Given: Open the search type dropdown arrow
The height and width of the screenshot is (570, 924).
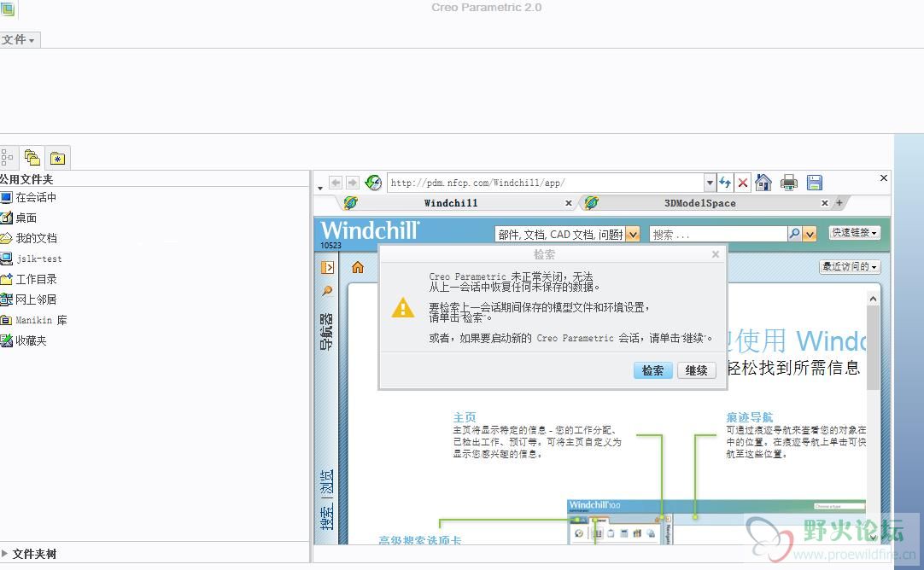Looking at the screenshot, I should [633, 235].
